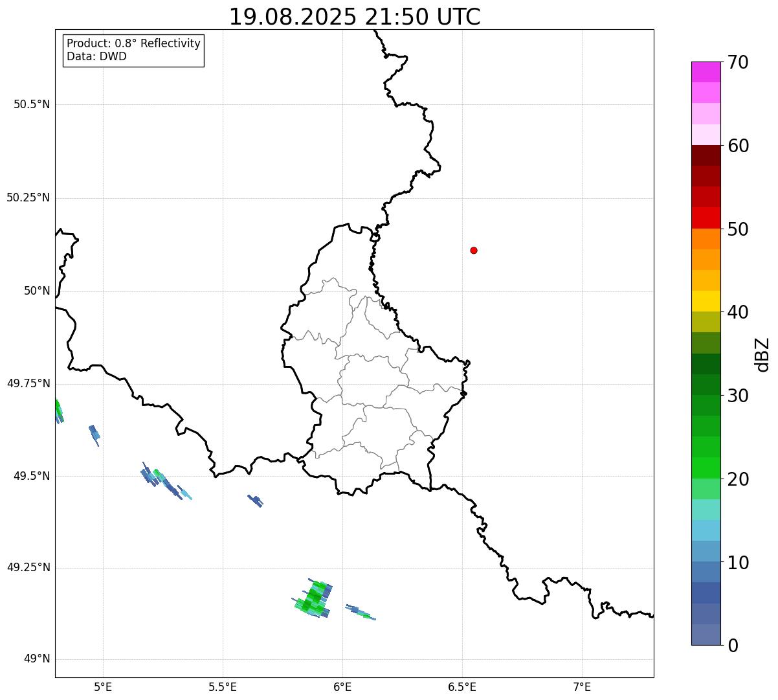Click the red radar station marker
Screen dimensions: 778x700
(474, 250)
